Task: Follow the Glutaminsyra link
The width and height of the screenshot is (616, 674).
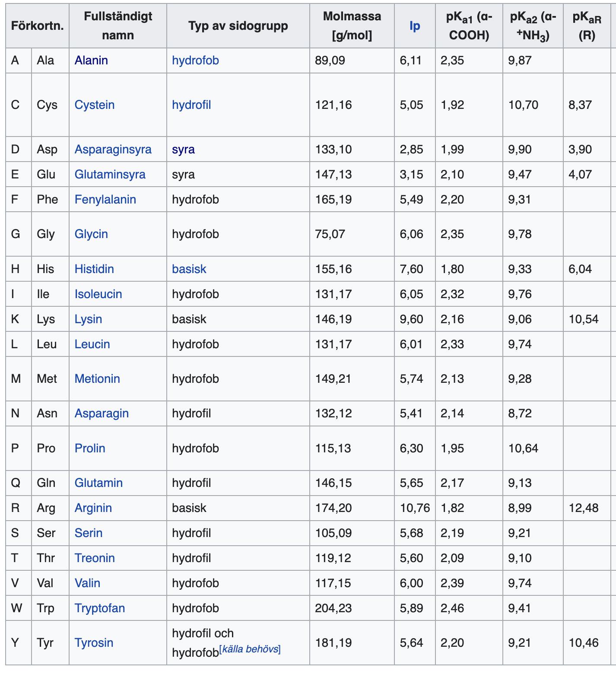Action: point(110,175)
